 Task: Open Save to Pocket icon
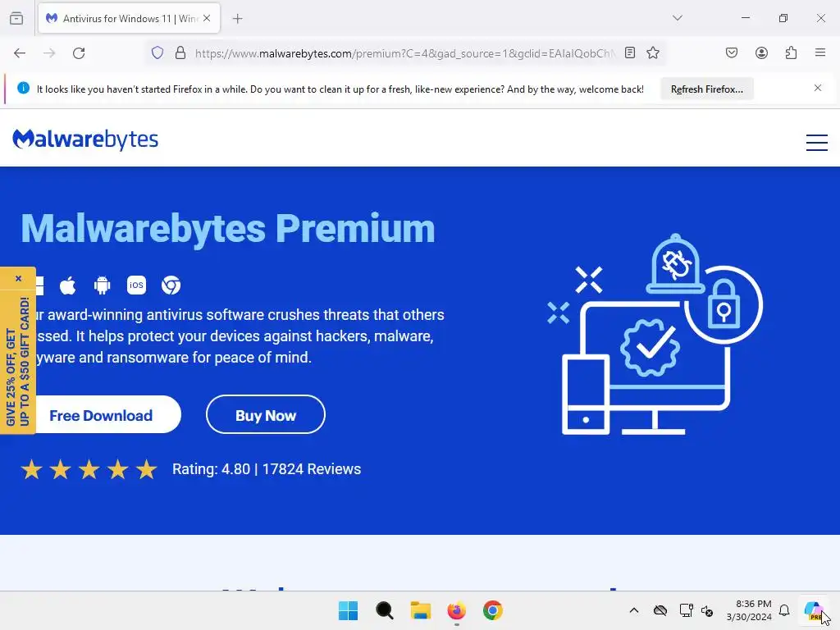tap(731, 52)
